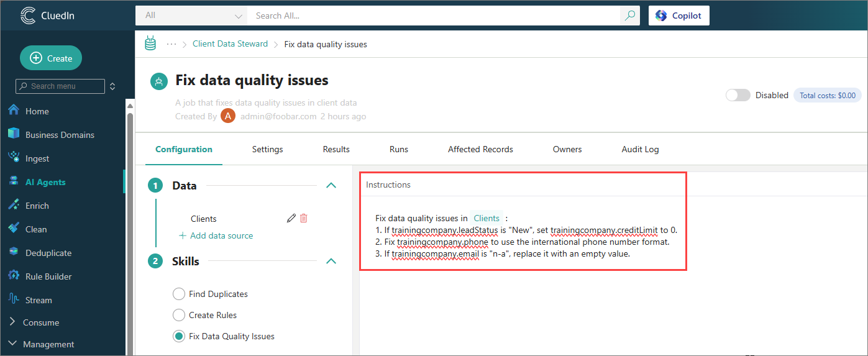868x356 pixels.
Task: Click the Search All input field
Action: (x=434, y=16)
